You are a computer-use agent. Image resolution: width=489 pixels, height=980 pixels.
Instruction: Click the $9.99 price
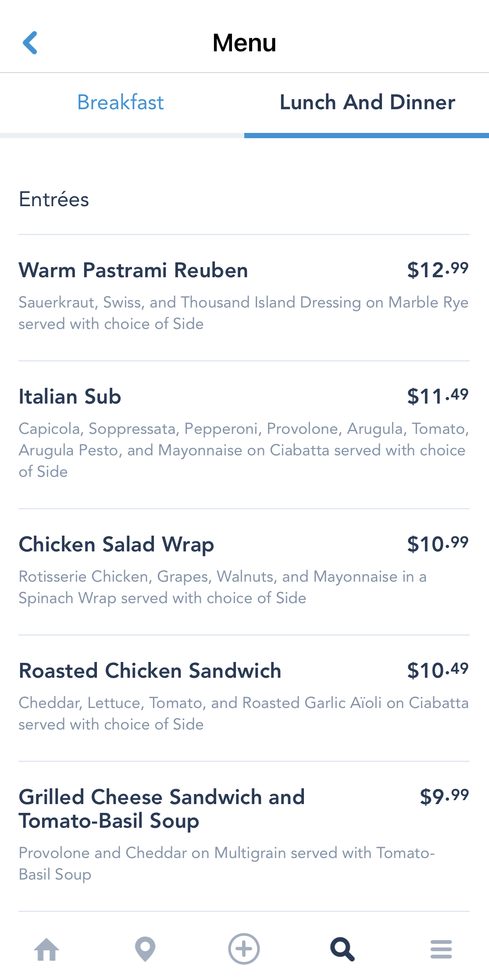point(444,796)
